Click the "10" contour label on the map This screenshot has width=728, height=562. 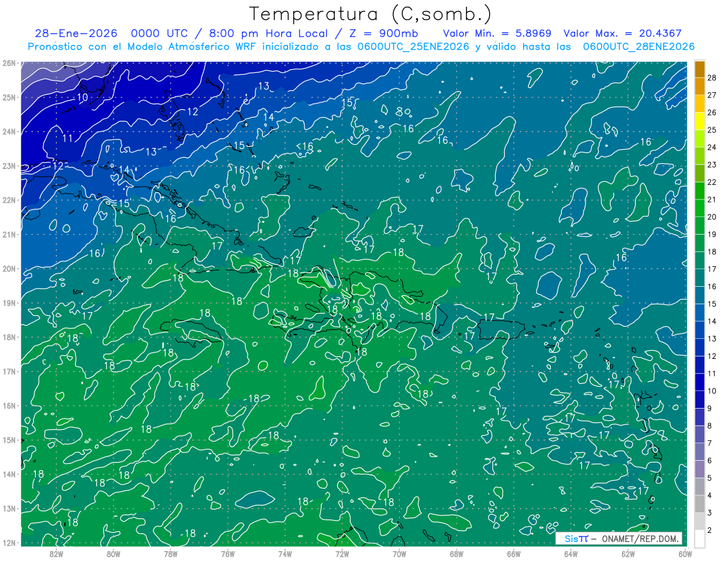[82, 97]
